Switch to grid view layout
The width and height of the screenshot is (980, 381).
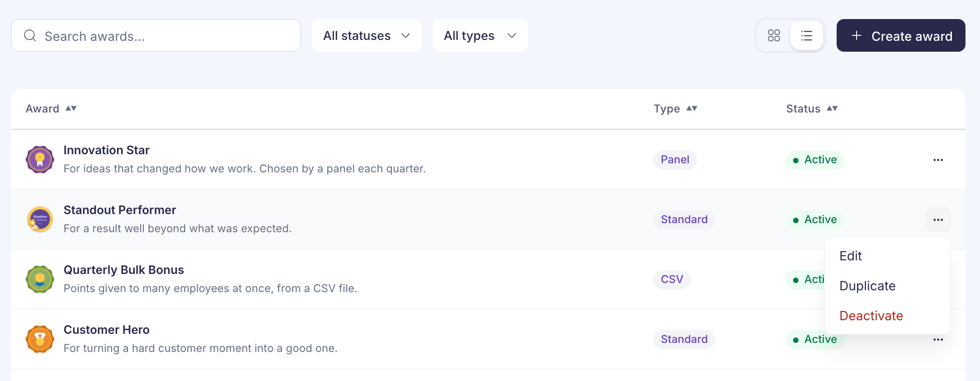click(774, 35)
